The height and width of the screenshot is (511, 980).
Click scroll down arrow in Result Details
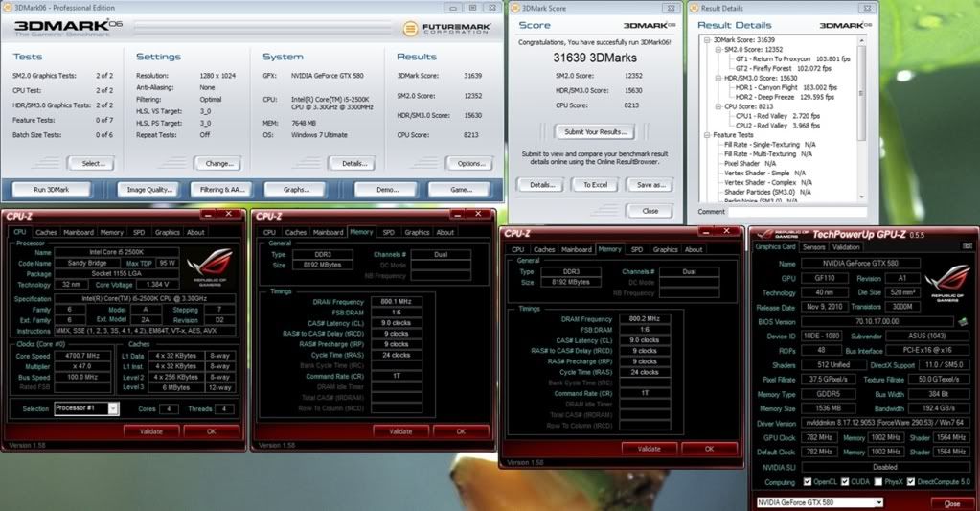coord(861,197)
